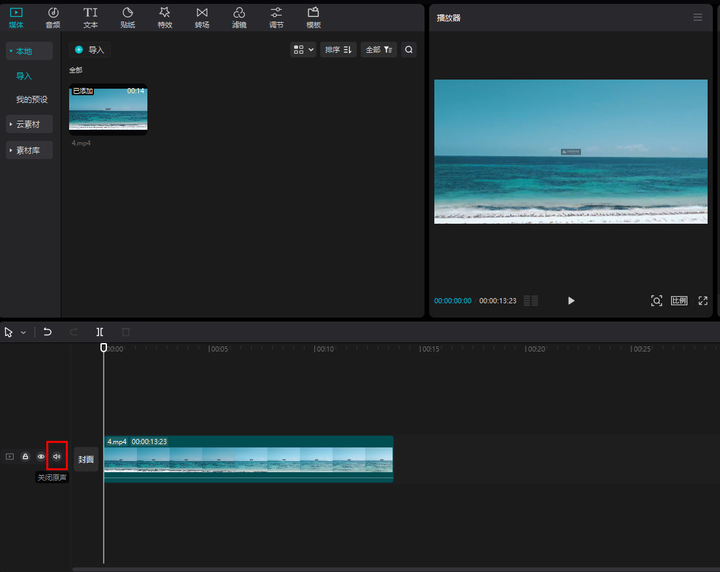Open the 贴纸 stickers tab
This screenshot has height=572, width=720.
pyautogui.click(x=128, y=18)
